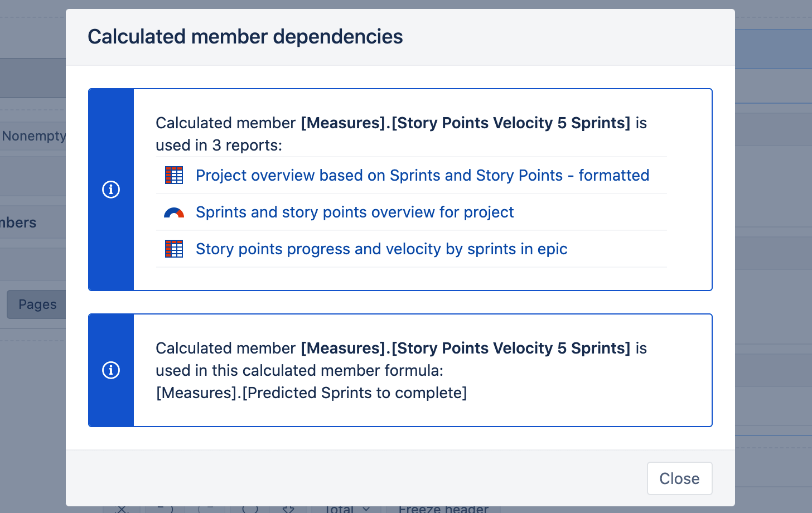The height and width of the screenshot is (513, 812).
Task: Click the Pages button behind the dialog
Action: (37, 304)
